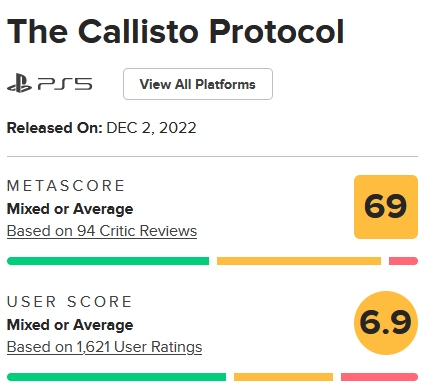Click the PS5 platform wordmark
Viewport: 433px width, 391px height.
click(65, 84)
